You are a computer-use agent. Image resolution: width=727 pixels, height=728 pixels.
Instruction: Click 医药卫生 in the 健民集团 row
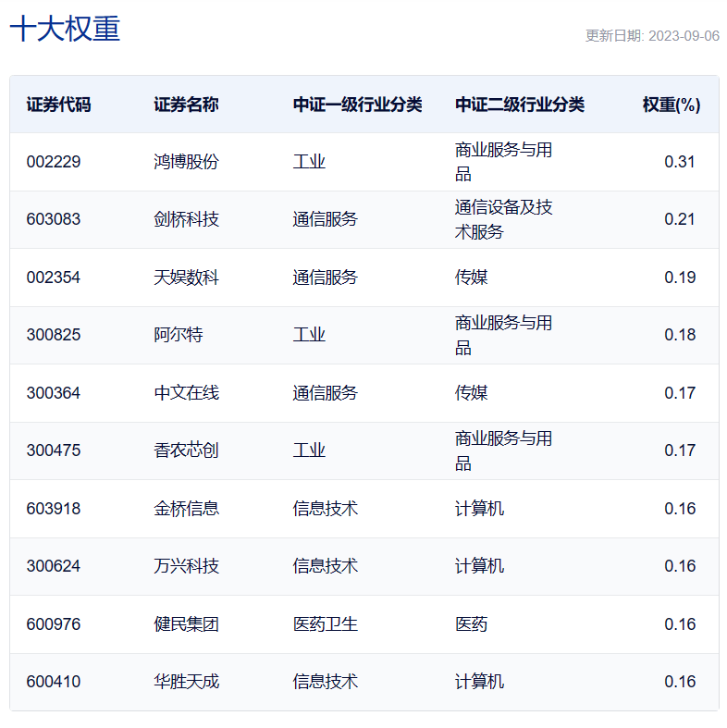tap(326, 624)
